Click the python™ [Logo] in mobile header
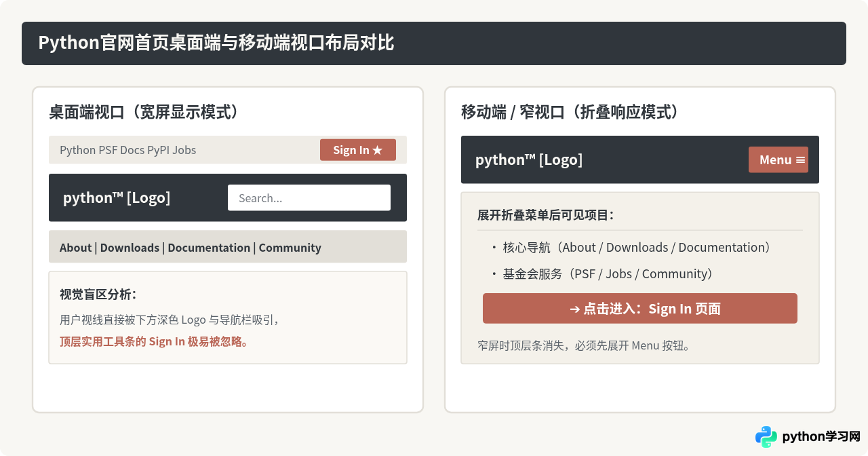The width and height of the screenshot is (868, 456). click(529, 159)
